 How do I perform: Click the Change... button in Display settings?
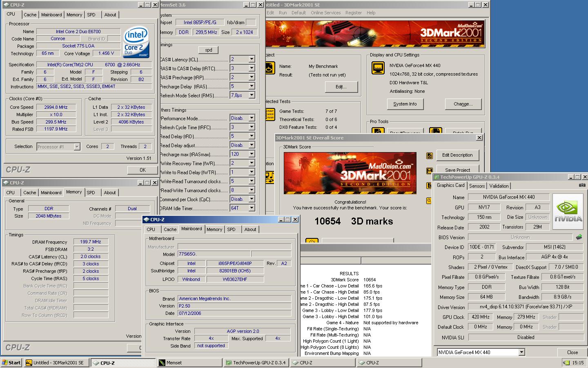(x=463, y=104)
